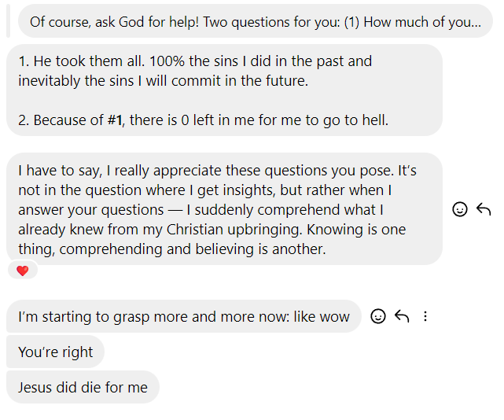The width and height of the screenshot is (504, 420).
Task: Click the "You're right" message bubble
Action: [55, 352]
